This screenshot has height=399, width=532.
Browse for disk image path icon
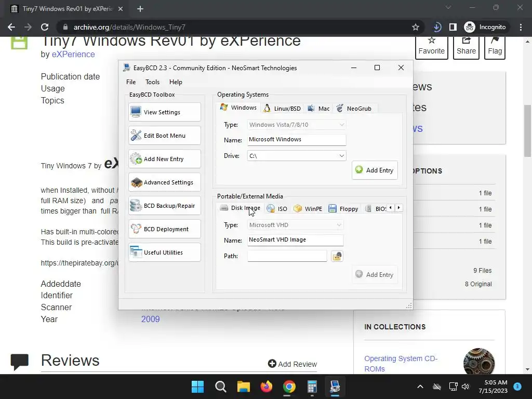337,256
